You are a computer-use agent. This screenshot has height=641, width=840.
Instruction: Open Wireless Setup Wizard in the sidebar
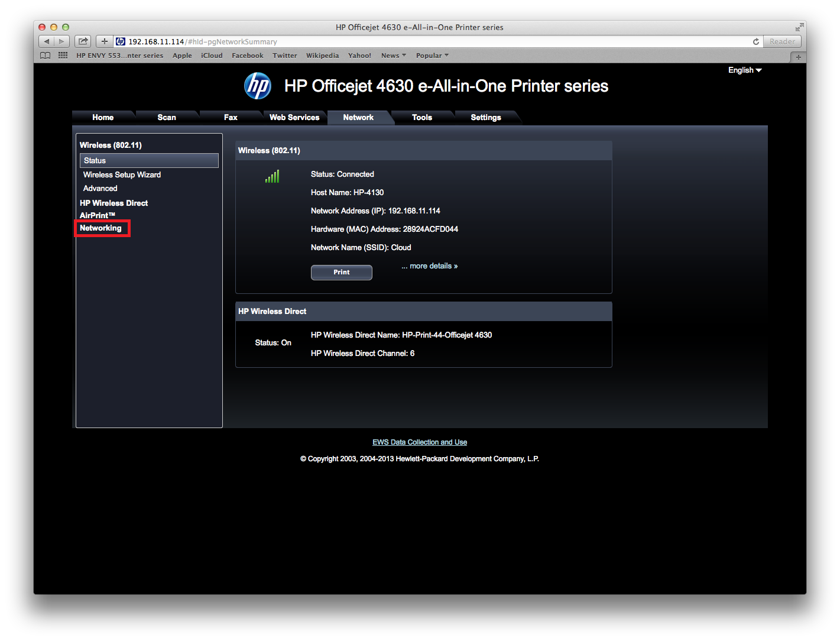(122, 174)
